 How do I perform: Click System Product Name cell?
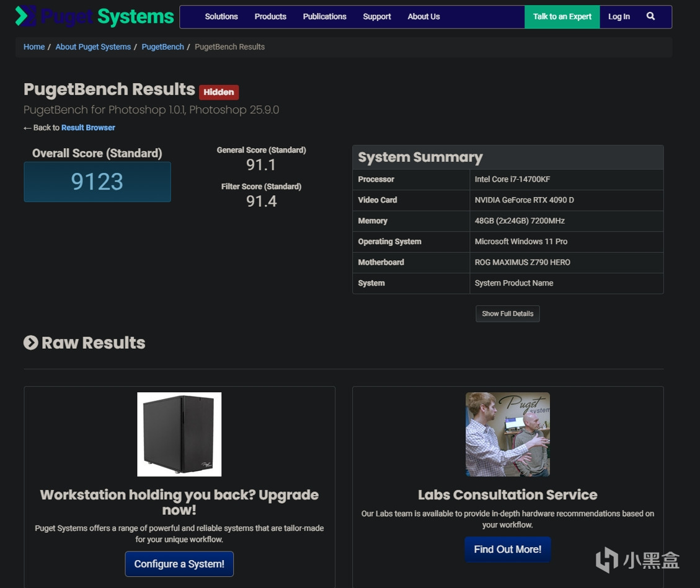point(566,283)
